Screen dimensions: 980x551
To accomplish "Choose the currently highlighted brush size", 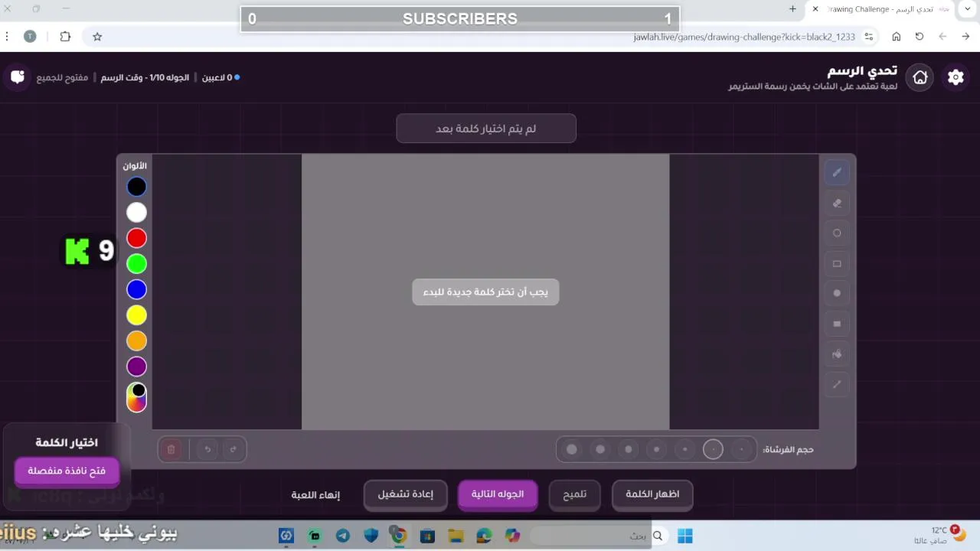I will click(x=713, y=449).
